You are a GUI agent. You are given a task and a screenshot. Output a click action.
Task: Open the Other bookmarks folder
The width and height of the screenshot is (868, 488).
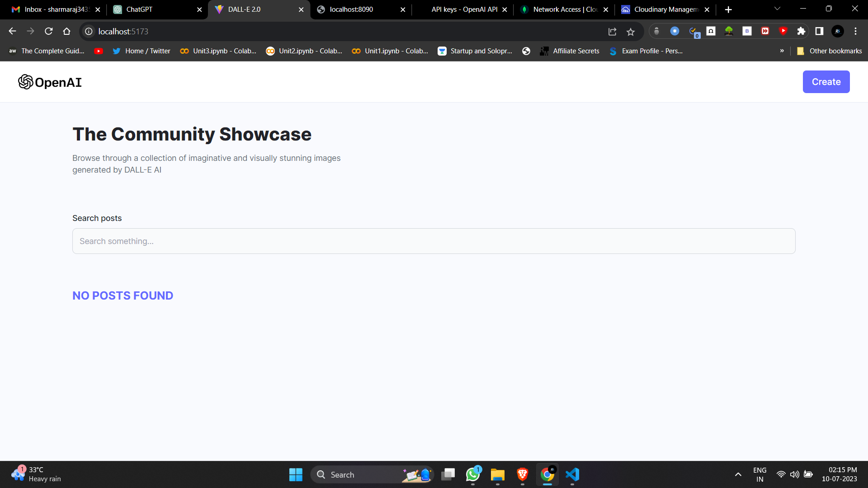[830, 51]
